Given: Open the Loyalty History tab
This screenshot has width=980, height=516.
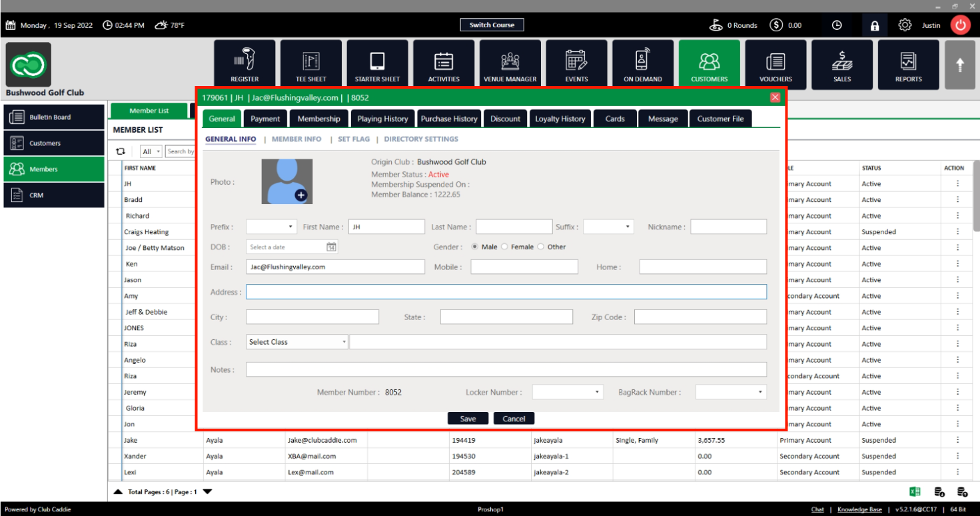Looking at the screenshot, I should (x=560, y=119).
